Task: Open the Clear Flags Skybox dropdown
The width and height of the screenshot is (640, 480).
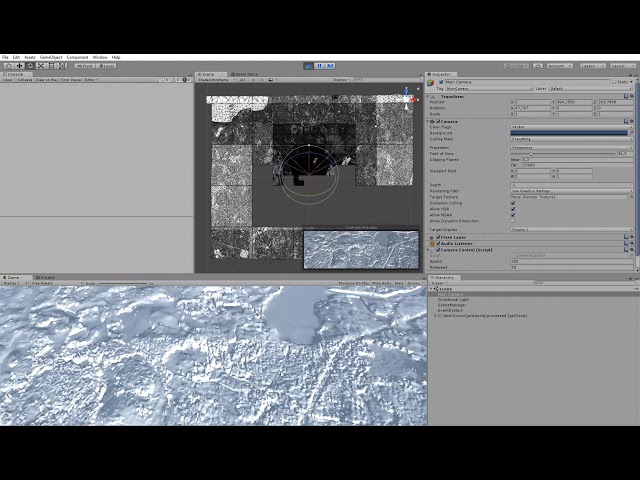Action: pyautogui.click(x=571, y=127)
